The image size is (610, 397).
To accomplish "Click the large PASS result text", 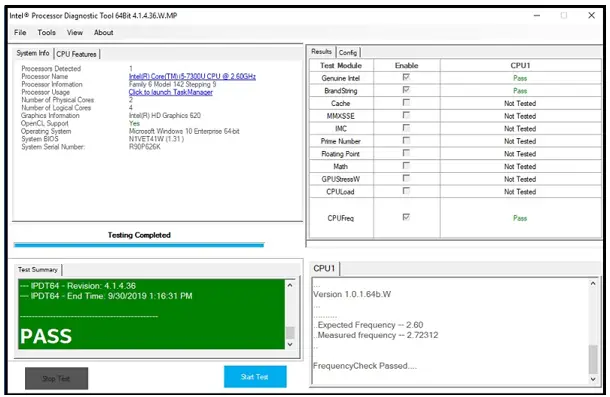I will 46,336.
